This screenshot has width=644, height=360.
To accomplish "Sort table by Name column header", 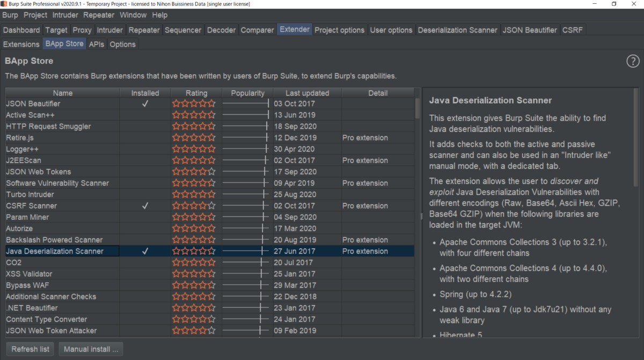I will coord(62,93).
